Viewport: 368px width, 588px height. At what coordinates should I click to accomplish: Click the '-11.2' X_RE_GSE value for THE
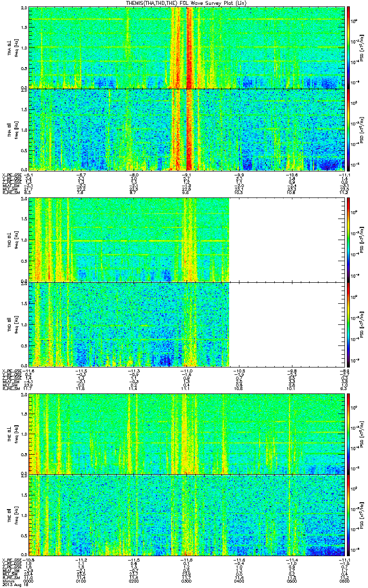81,559
